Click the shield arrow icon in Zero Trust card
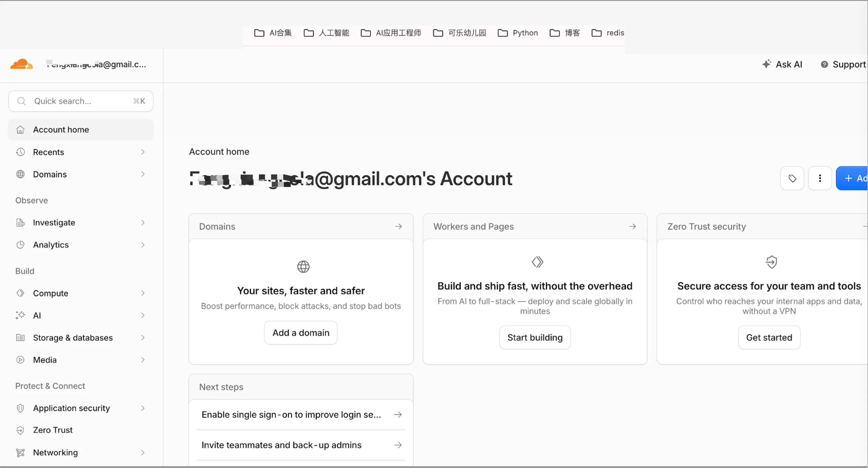The width and height of the screenshot is (868, 468). [771, 262]
